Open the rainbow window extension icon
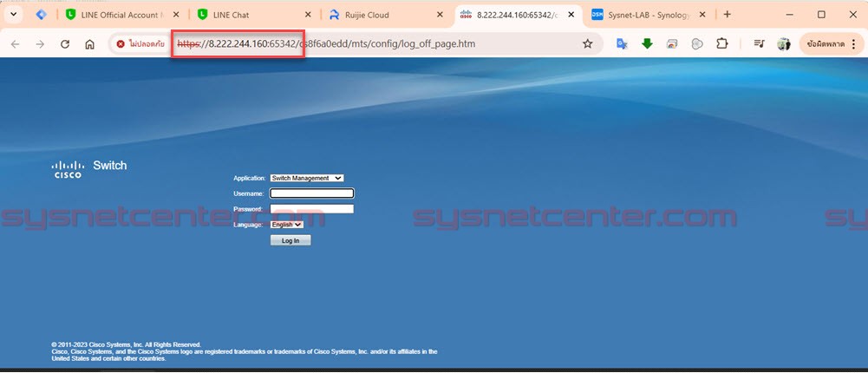 click(672, 44)
